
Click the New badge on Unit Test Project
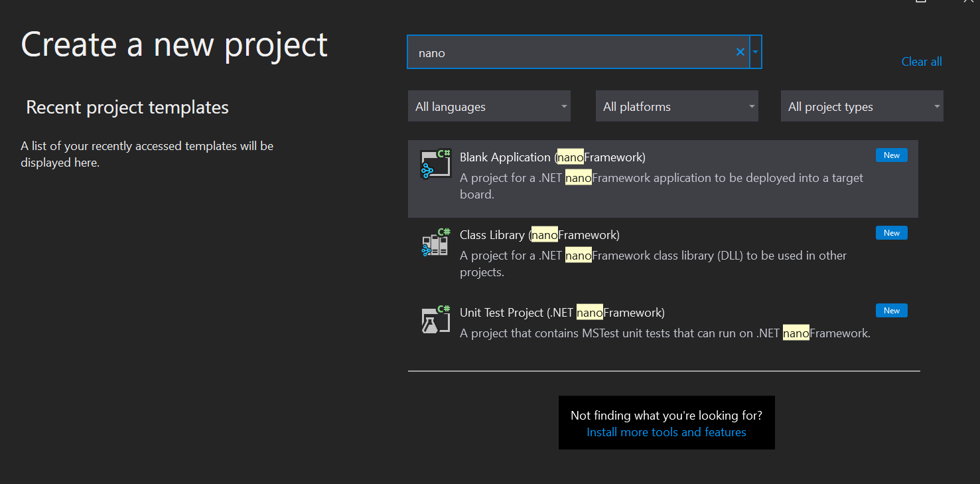pyautogui.click(x=892, y=311)
